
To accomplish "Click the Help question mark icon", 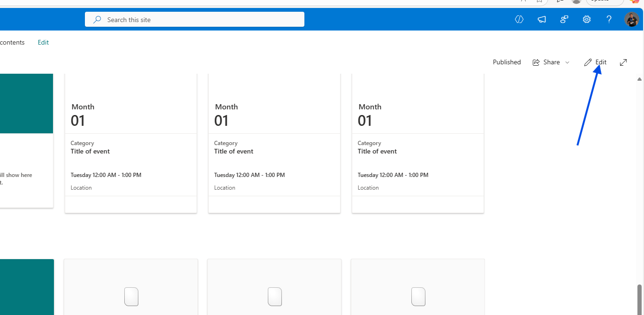I will point(609,19).
